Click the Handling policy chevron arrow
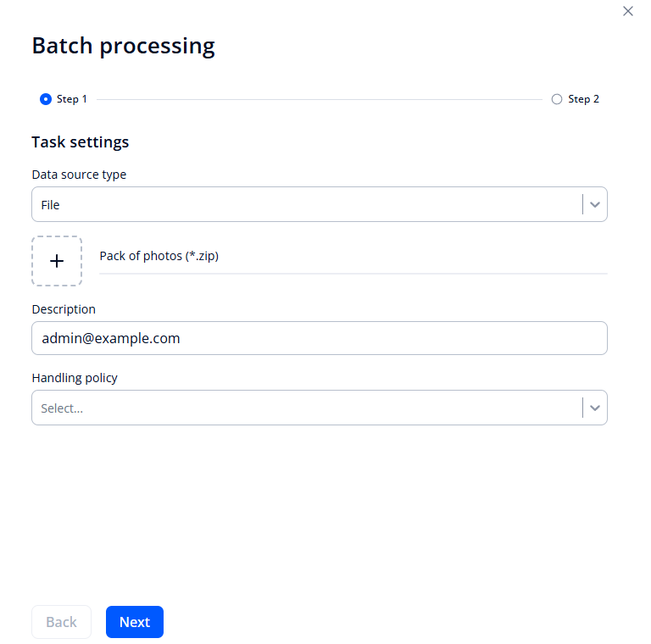Image resolution: width=651 pixels, height=644 pixels. [595, 408]
